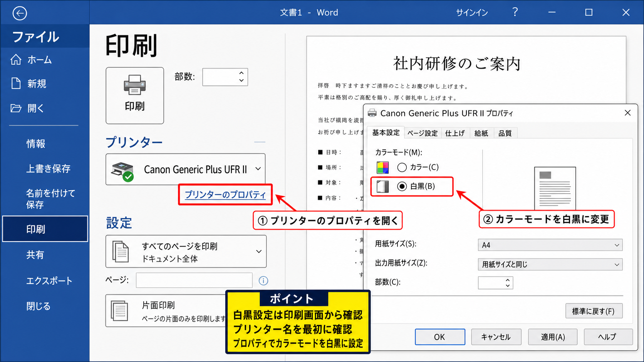This screenshot has width=644, height=362.
Task: Select 閉じる in the sidebar
Action: [x=38, y=306]
